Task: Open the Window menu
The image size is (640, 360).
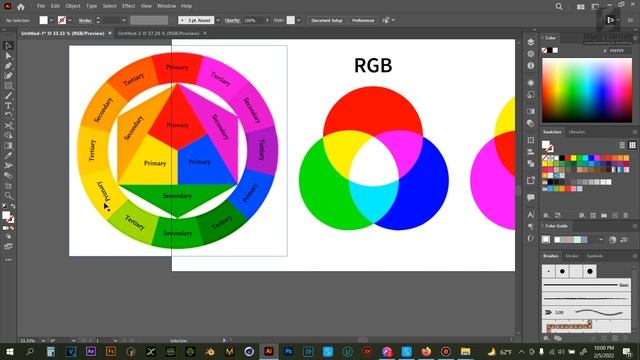Action: tap(166, 6)
